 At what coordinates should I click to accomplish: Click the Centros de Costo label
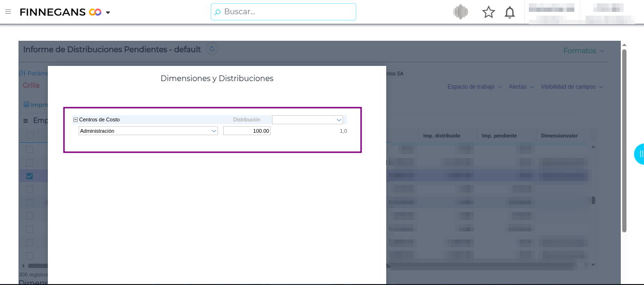point(100,120)
